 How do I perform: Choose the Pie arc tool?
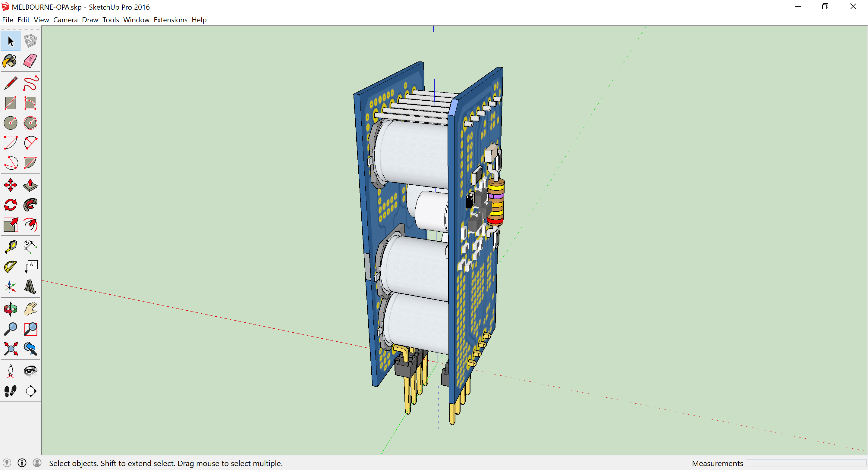pyautogui.click(x=30, y=163)
